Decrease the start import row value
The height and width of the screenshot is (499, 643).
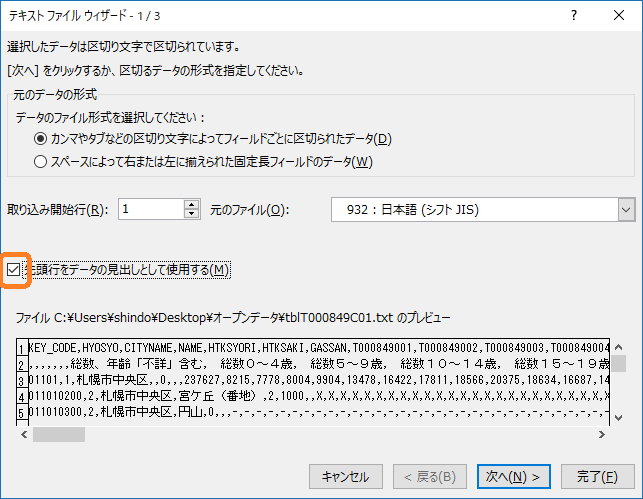tap(192, 214)
